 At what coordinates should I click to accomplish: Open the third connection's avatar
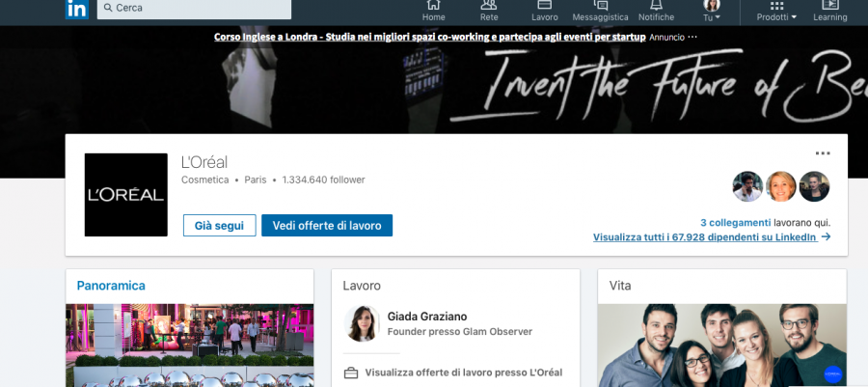pos(814,186)
